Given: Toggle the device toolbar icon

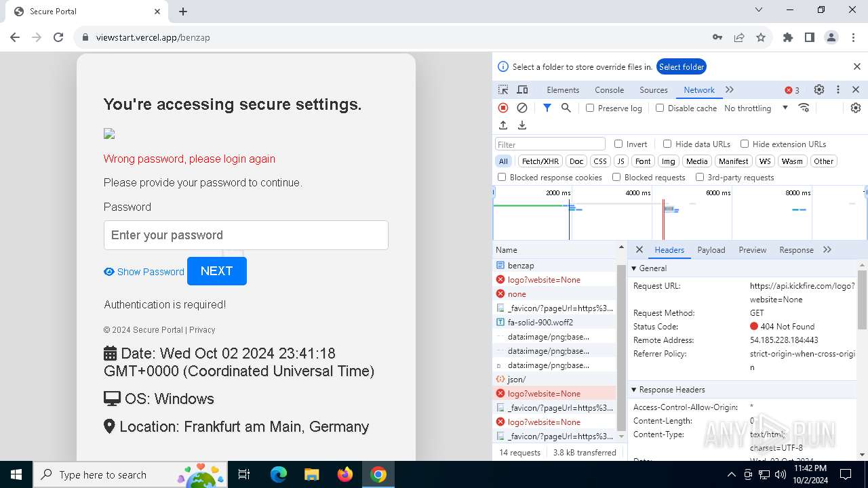Looking at the screenshot, I should click(x=522, y=89).
